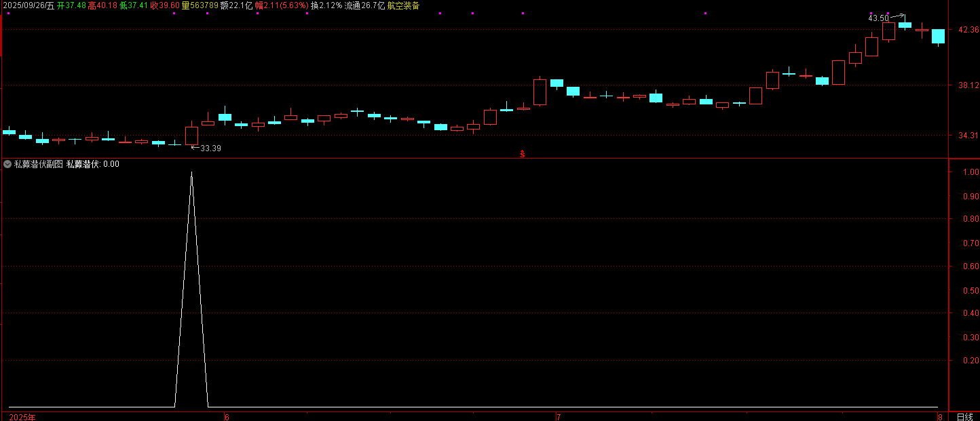Click the tall red candle at 43.50 high
This screenshot has width=980, height=421.
coord(888,31)
